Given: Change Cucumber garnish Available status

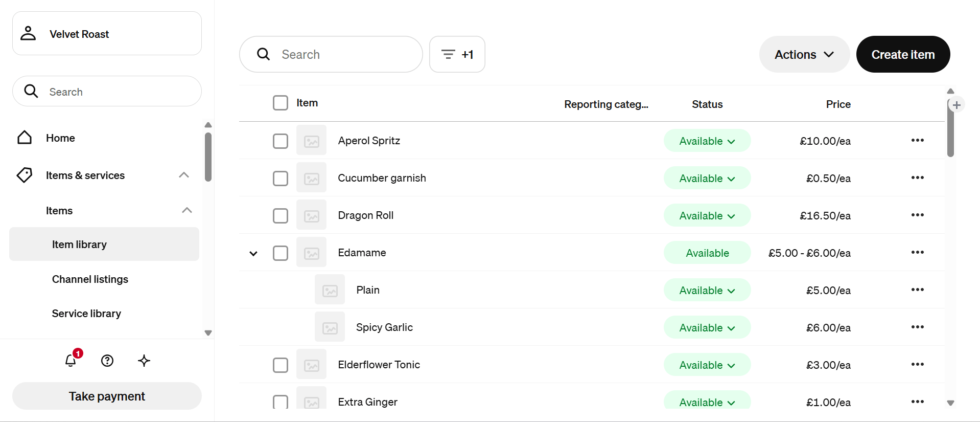Looking at the screenshot, I should click(707, 178).
